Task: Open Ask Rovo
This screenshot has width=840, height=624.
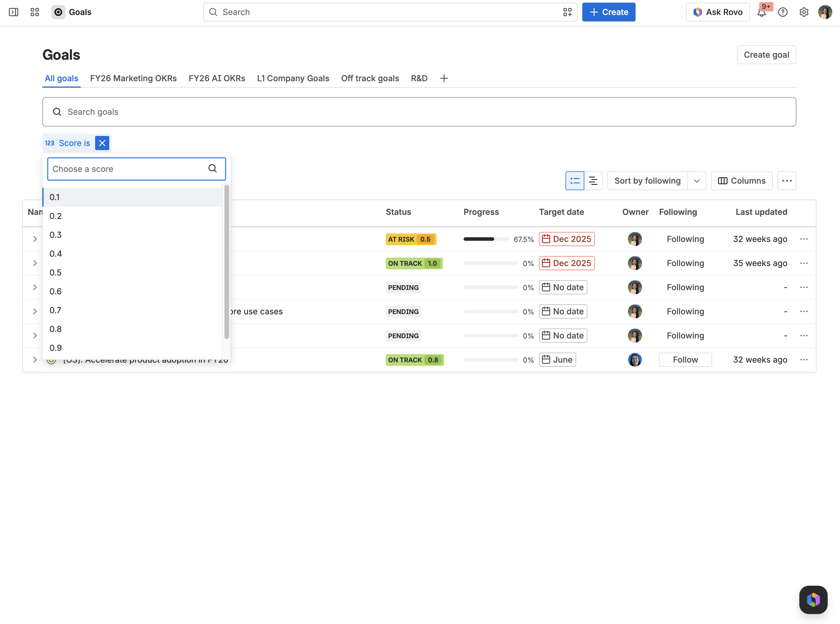Action: point(717,12)
